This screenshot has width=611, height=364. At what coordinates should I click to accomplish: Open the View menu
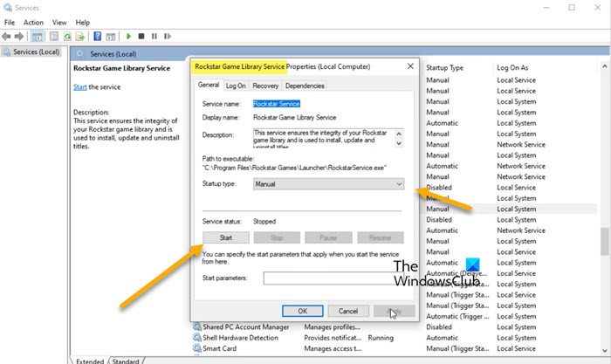tap(59, 22)
